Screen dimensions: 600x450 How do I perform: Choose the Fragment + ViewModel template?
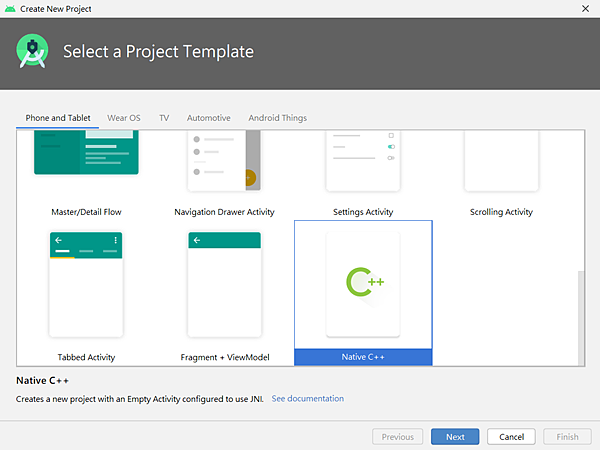click(224, 292)
